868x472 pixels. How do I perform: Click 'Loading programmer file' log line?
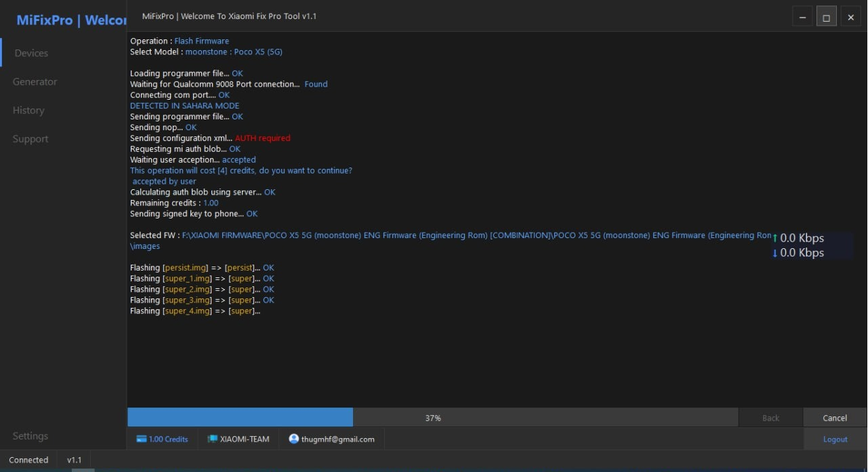pyautogui.click(x=186, y=73)
